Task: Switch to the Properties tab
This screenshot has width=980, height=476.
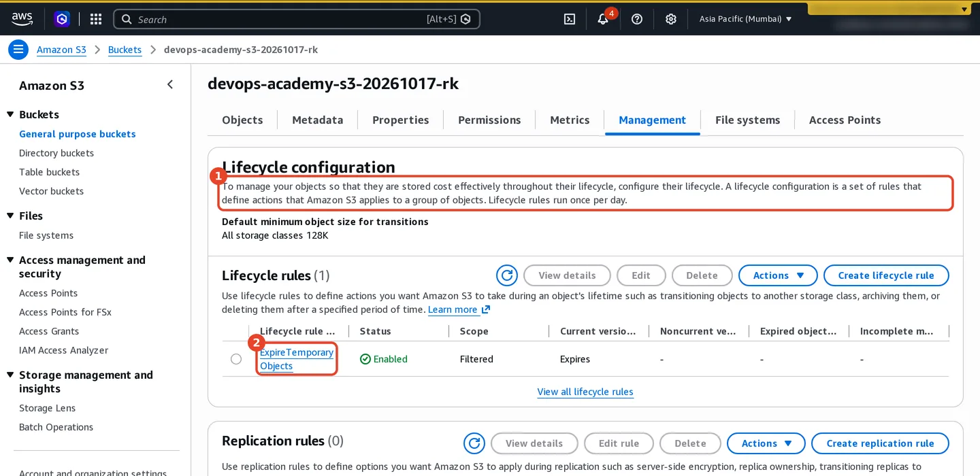Action: (x=401, y=120)
